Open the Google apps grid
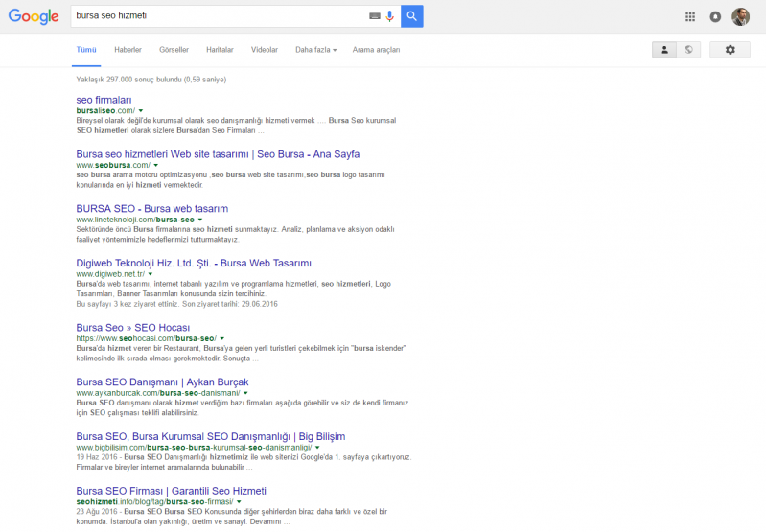 690,16
